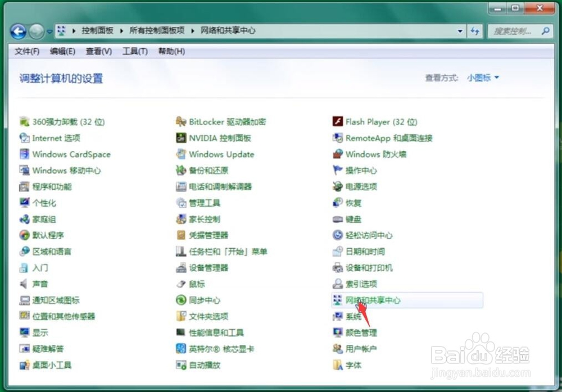Viewport: 562px width, 392px height.
Task: Refresh the address bar view
Action: tap(475, 31)
